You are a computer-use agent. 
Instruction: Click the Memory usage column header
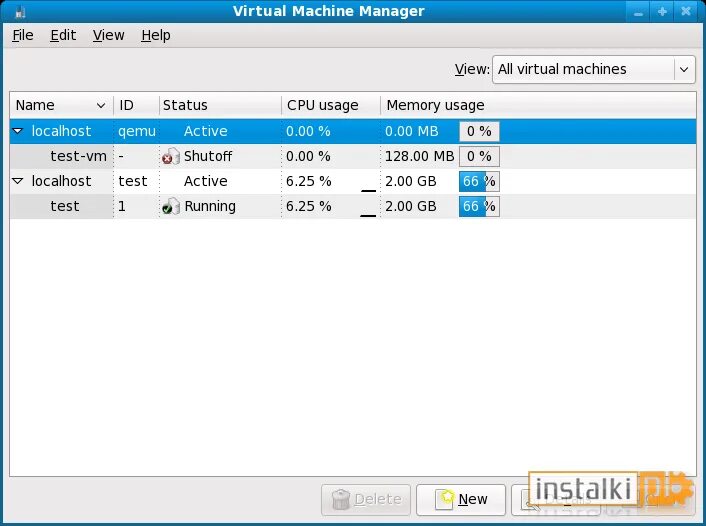[x=538, y=105]
